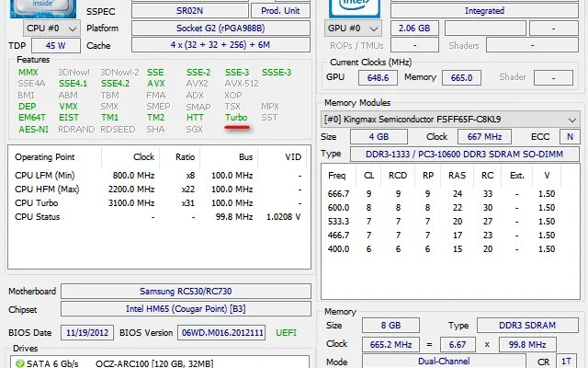Viewport: 588px width, 368px height.
Task: Select the CPU HFM (Max) row
Action: point(159,190)
